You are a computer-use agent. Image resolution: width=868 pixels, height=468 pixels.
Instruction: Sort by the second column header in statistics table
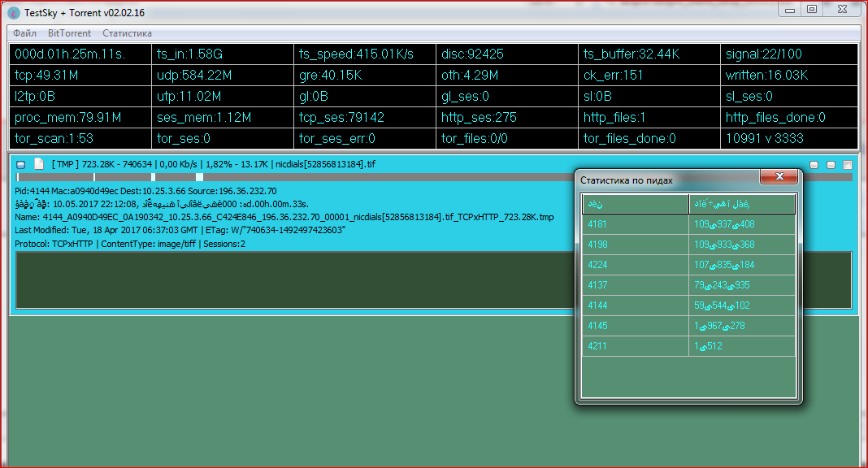741,203
